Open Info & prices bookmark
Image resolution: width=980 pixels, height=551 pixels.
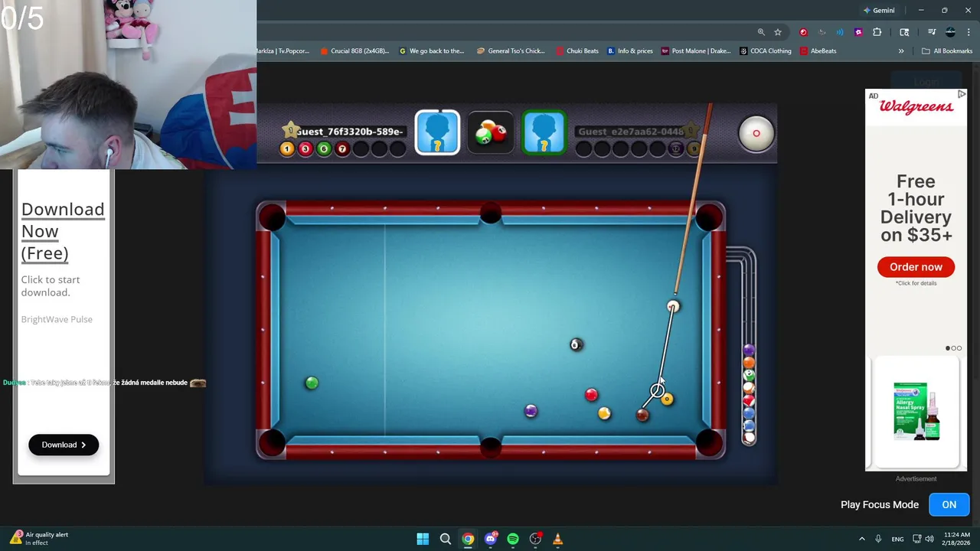click(630, 51)
